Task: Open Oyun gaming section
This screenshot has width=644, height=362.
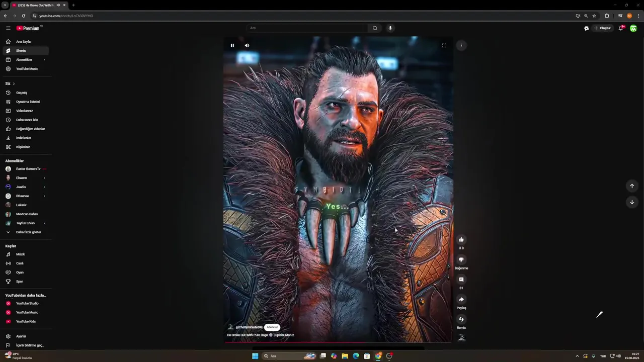Action: tap(25, 273)
